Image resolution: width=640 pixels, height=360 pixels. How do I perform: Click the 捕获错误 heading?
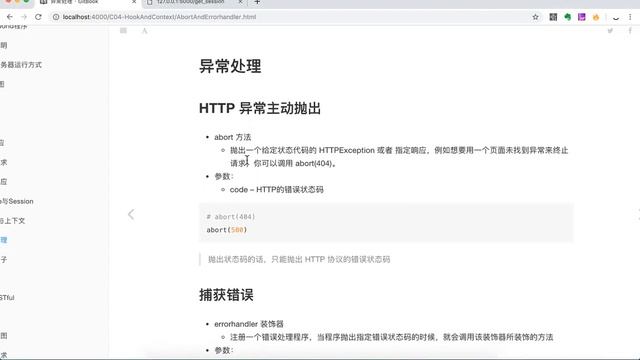[x=226, y=295]
